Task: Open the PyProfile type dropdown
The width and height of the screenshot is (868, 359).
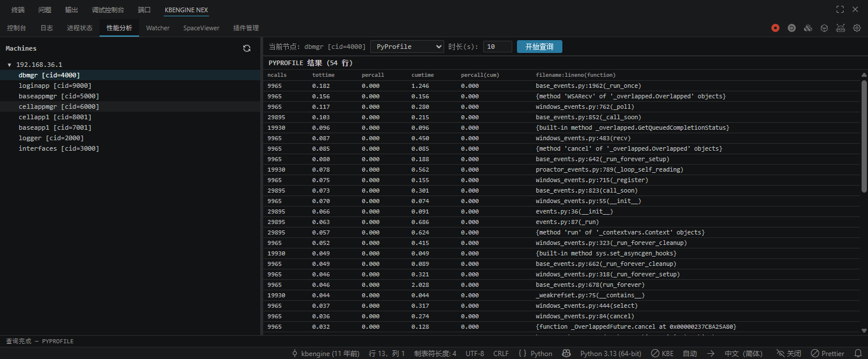Action: coord(407,47)
